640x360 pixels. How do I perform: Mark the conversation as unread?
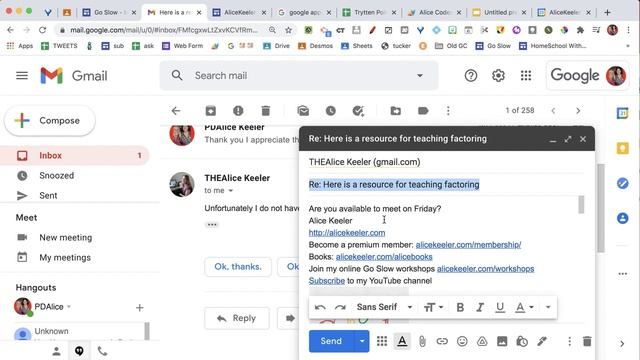[x=303, y=111]
